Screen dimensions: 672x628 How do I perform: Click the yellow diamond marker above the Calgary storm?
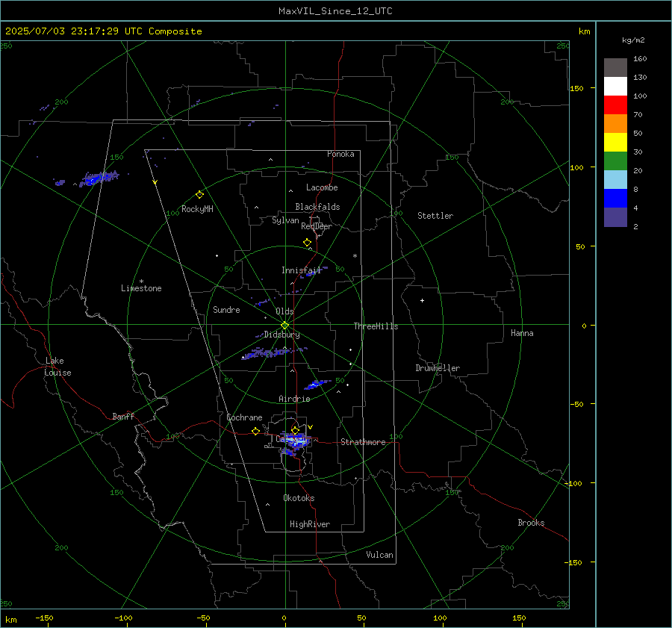point(295,430)
